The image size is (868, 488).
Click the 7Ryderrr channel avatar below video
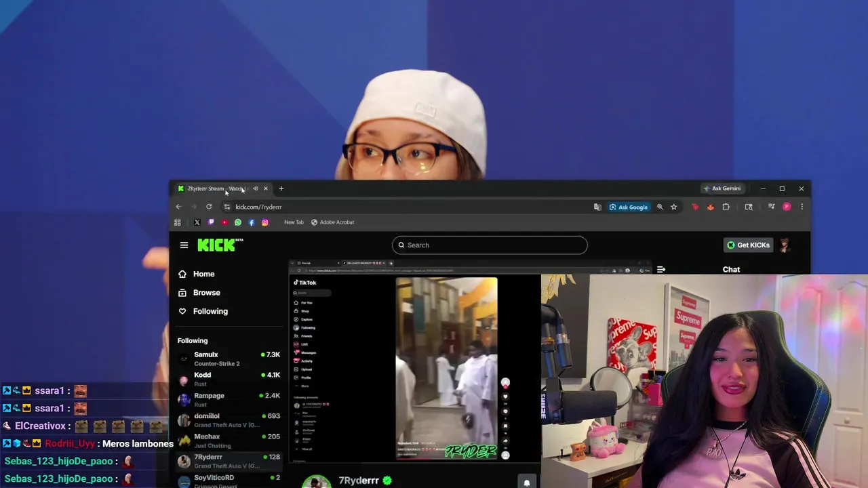coord(316,482)
